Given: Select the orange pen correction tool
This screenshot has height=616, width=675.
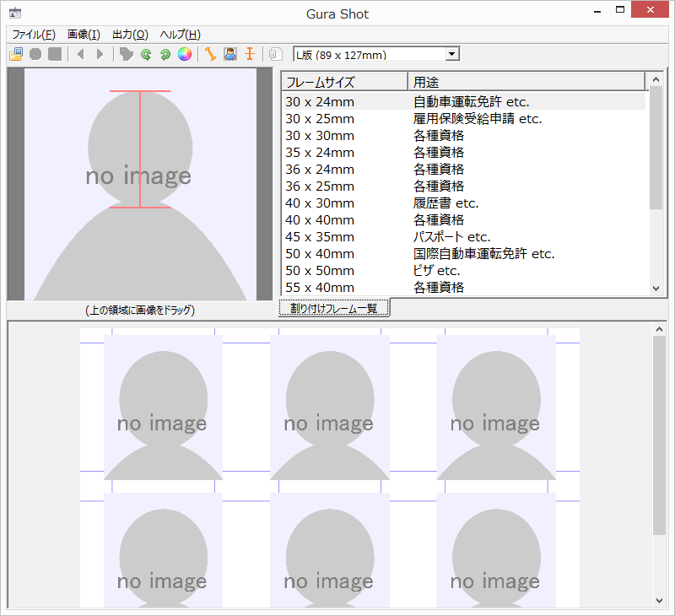Looking at the screenshot, I should click(210, 54).
